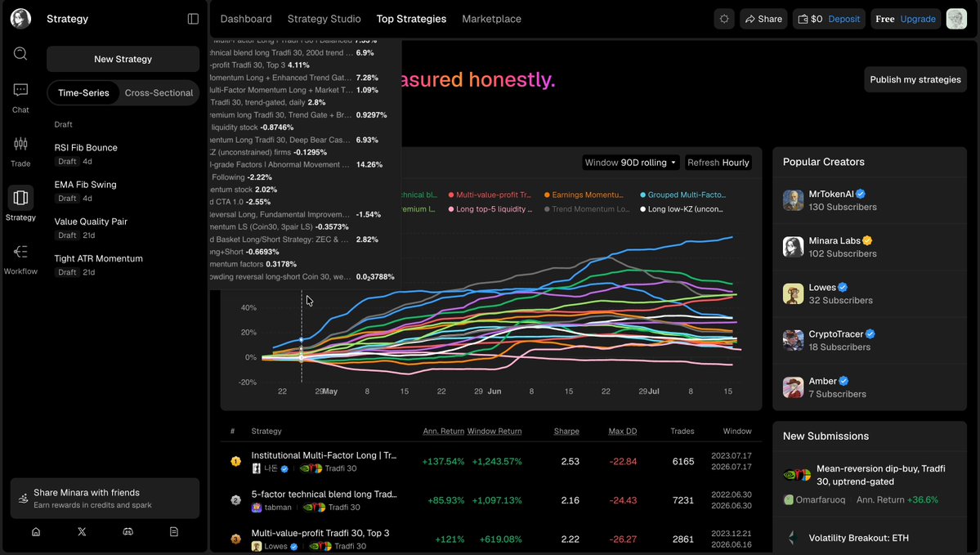
Task: Sort table by Ann. Return column
Action: 444,432
